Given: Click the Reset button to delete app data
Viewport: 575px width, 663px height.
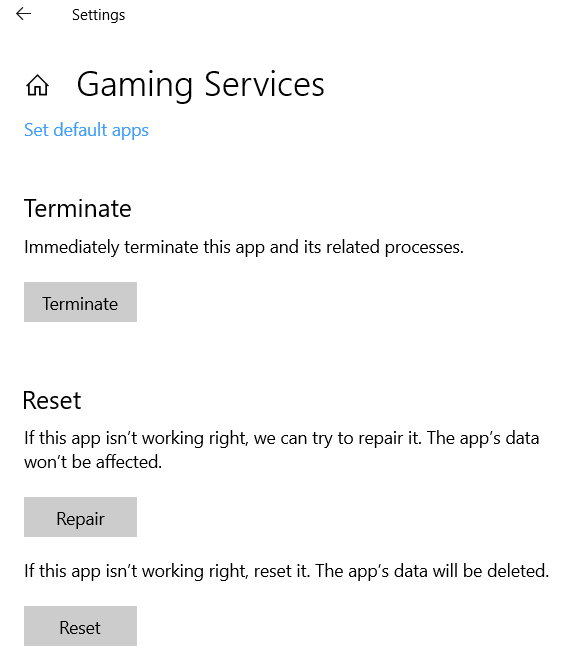Looking at the screenshot, I should 80,626.
